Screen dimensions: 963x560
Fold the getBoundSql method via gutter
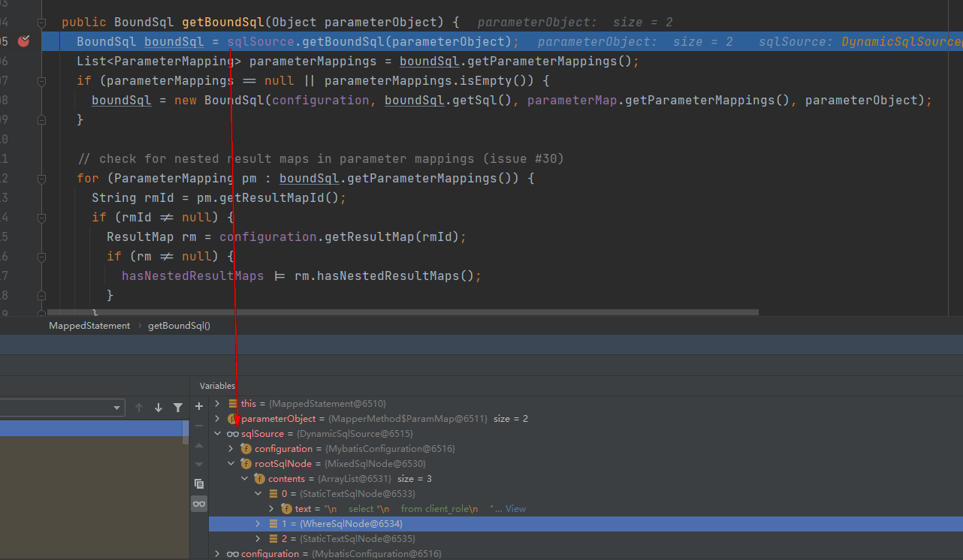coord(42,23)
